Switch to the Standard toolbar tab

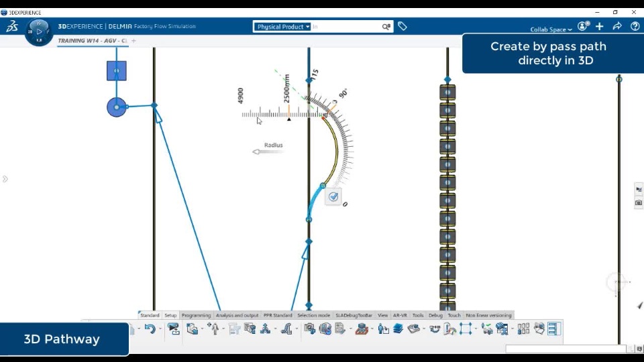(x=150, y=315)
